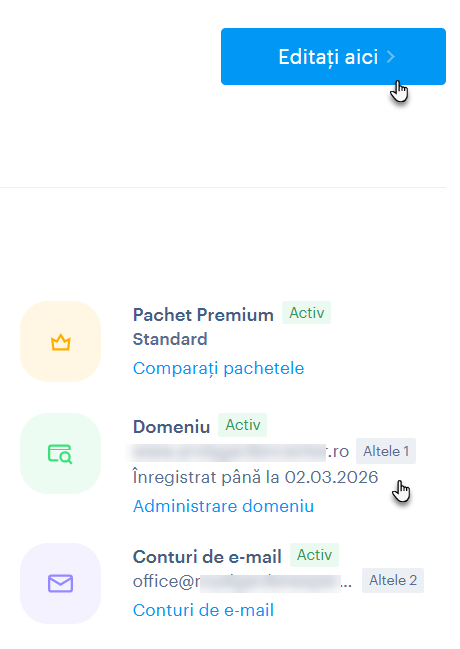Expand the Altele 2 email badge

393,580
